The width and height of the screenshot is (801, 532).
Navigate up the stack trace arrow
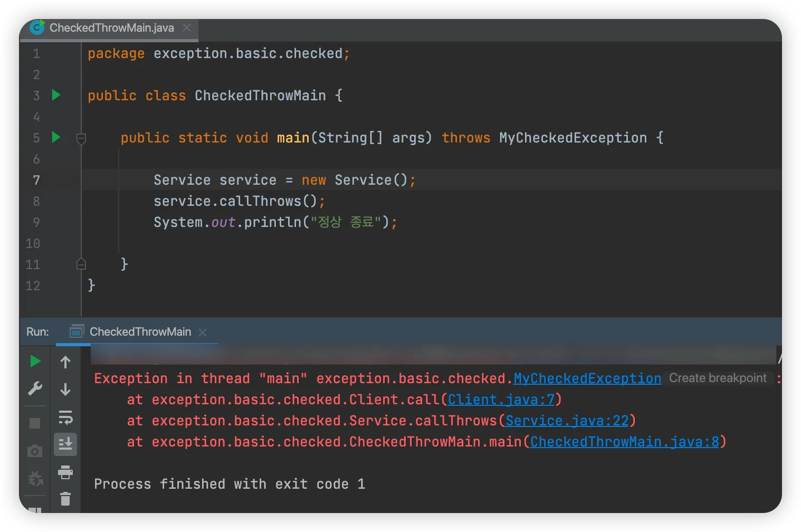[65, 362]
